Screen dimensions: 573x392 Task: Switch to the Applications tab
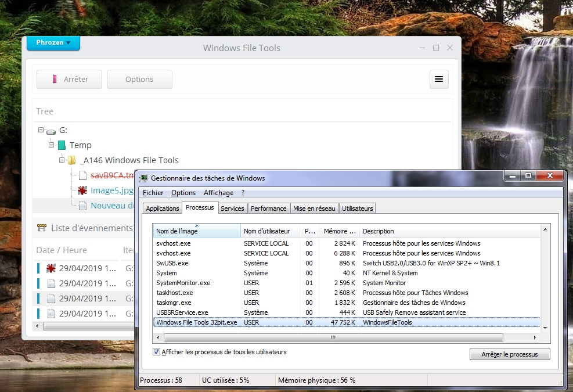click(x=162, y=208)
